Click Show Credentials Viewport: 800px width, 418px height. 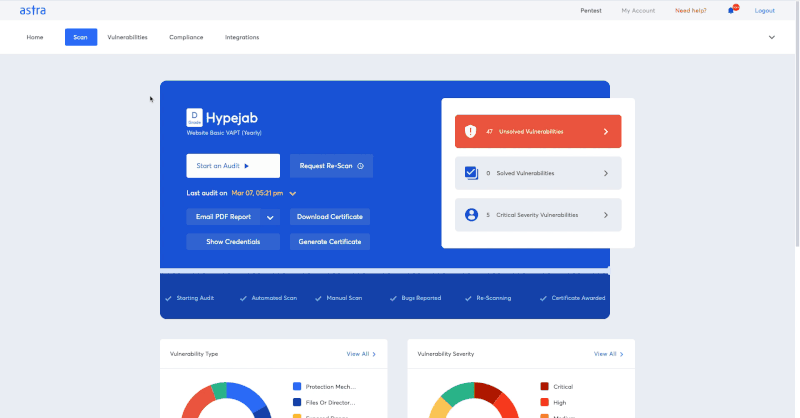click(233, 242)
